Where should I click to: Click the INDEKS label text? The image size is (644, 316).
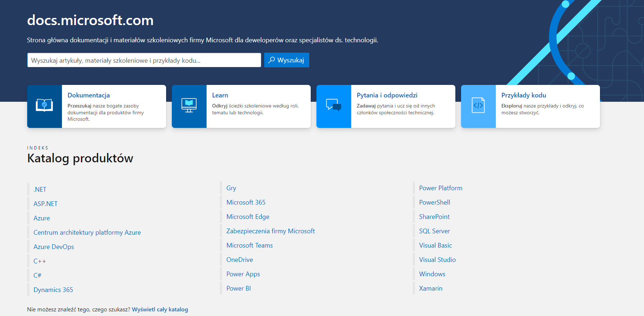[x=38, y=148]
